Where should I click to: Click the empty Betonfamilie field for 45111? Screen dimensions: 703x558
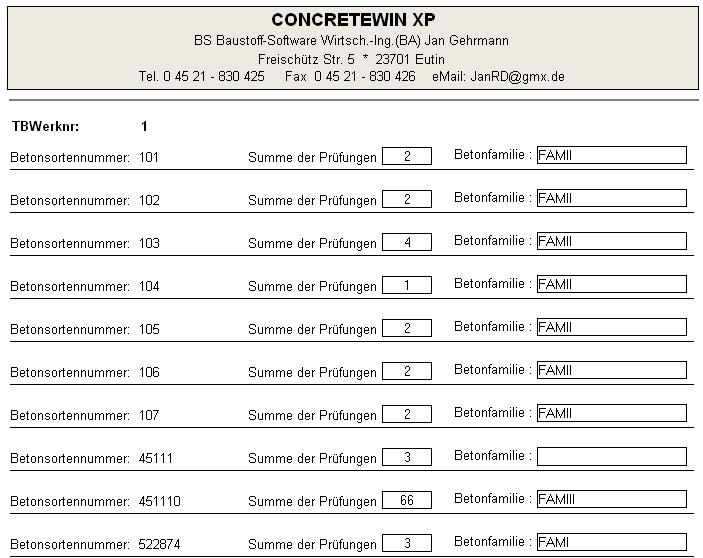click(x=611, y=456)
